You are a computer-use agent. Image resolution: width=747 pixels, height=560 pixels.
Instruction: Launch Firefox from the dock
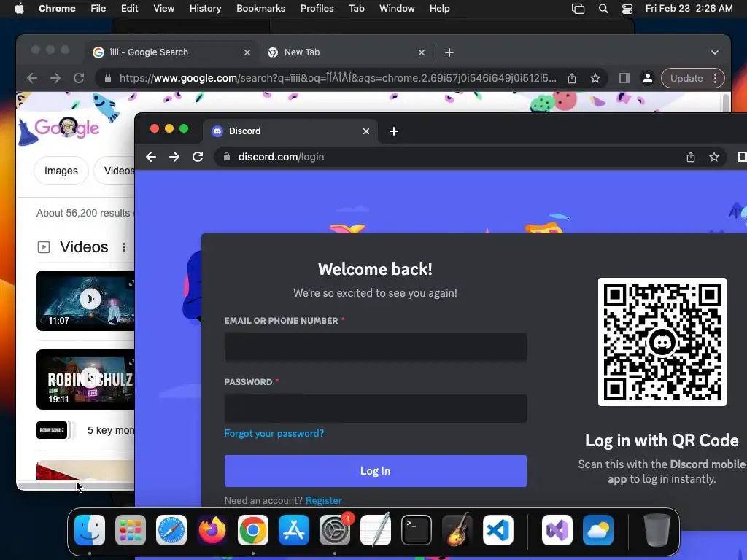(212, 530)
